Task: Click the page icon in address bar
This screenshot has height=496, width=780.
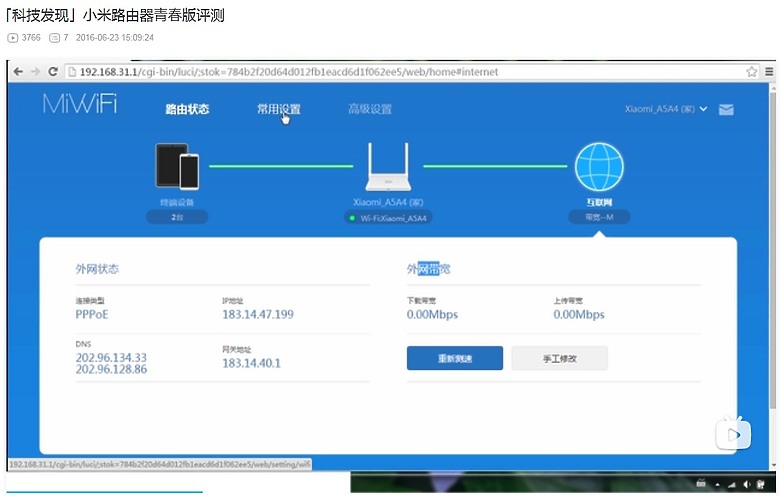Action: click(72, 72)
